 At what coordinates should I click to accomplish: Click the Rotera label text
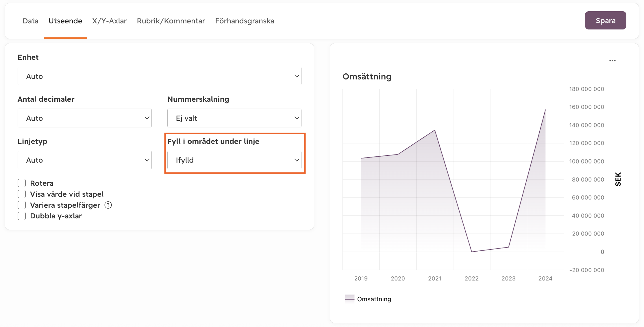point(42,183)
